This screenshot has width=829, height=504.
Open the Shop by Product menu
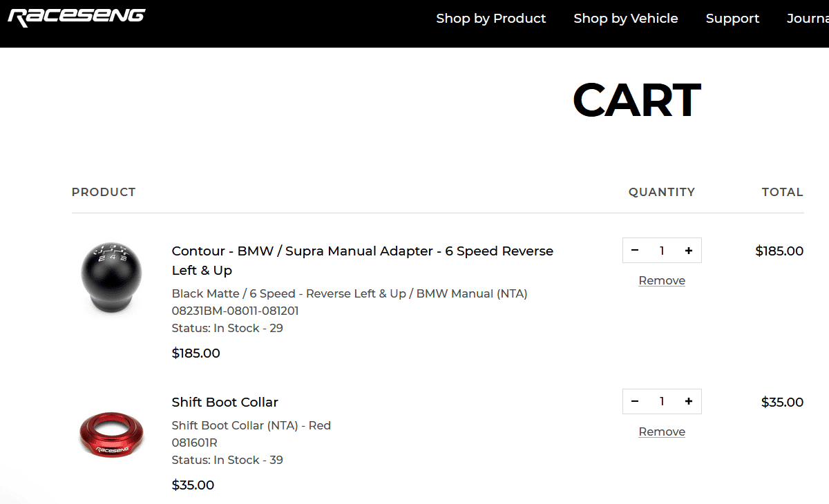pos(491,19)
